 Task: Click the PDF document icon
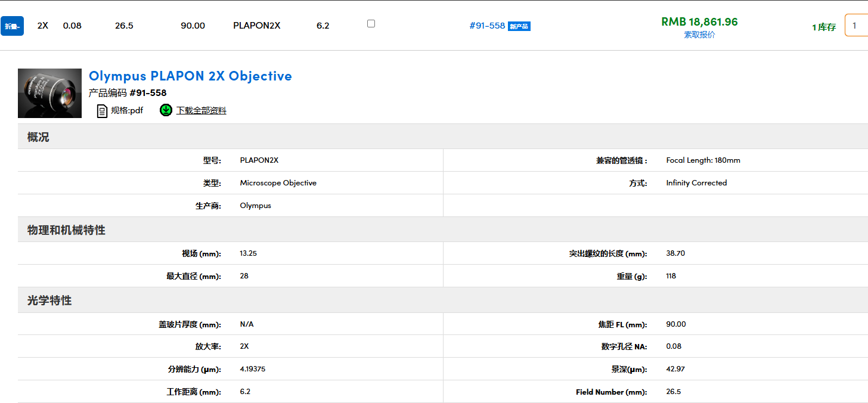(x=102, y=110)
